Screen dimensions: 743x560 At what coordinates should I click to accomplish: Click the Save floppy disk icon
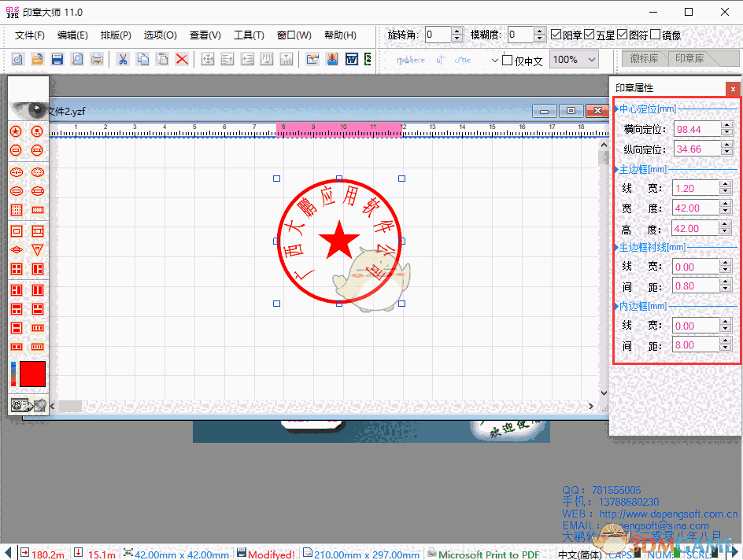coord(57,59)
